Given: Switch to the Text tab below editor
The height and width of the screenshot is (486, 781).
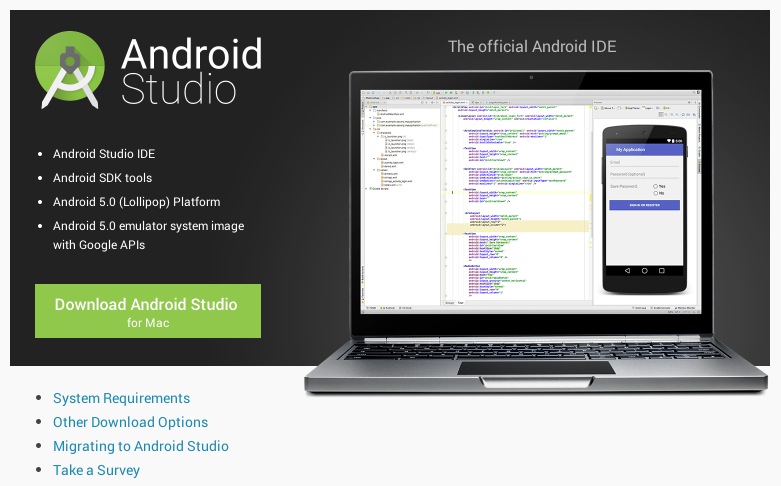Looking at the screenshot, I should [x=461, y=301].
